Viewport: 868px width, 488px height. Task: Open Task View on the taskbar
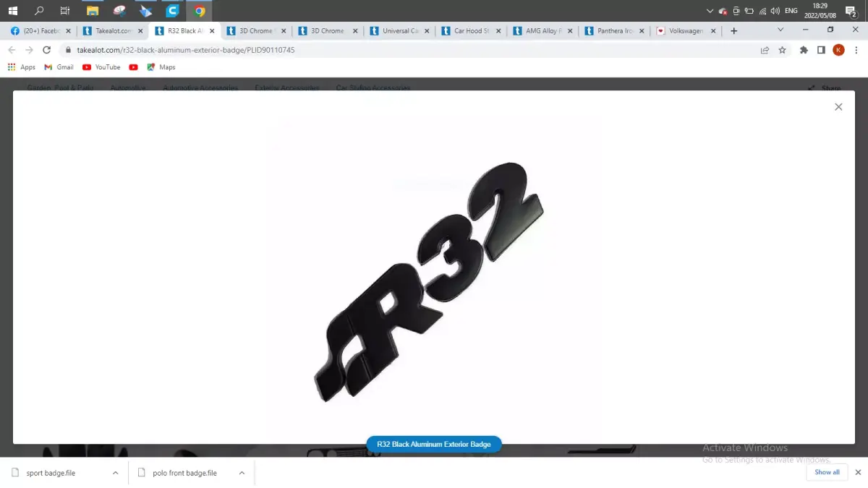tap(65, 11)
